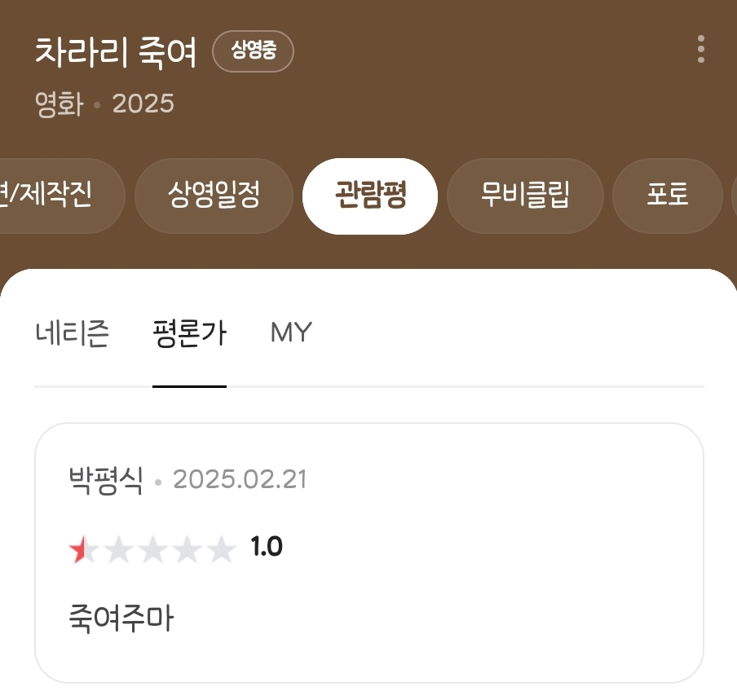Click the 영화 category label
This screenshot has height=700, width=737.
60,103
